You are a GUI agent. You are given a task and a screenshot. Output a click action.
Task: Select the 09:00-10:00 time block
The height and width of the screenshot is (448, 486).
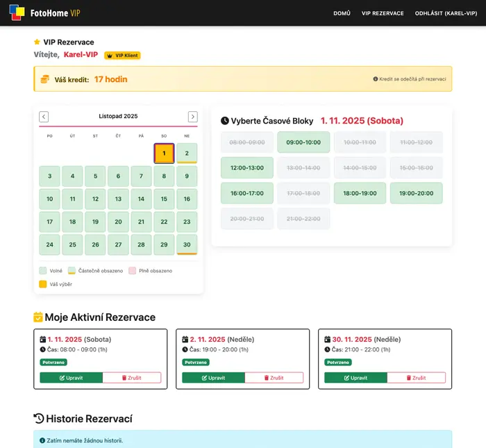pyautogui.click(x=303, y=142)
